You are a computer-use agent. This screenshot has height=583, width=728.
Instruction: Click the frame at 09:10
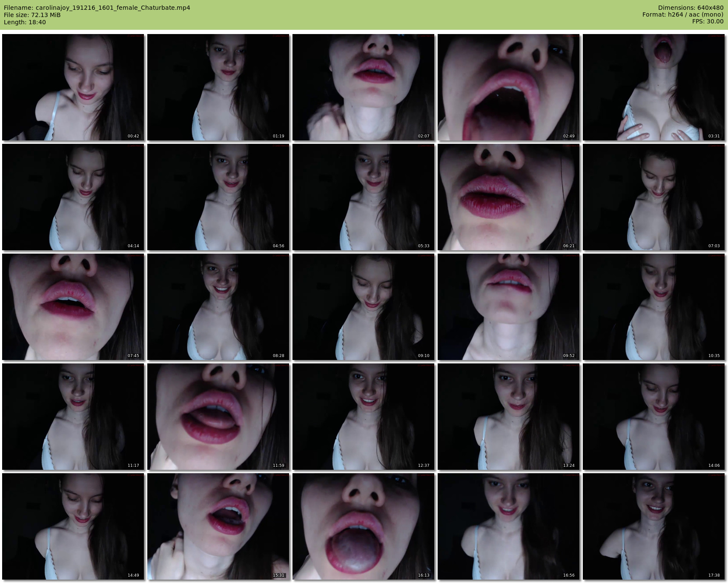(x=363, y=307)
